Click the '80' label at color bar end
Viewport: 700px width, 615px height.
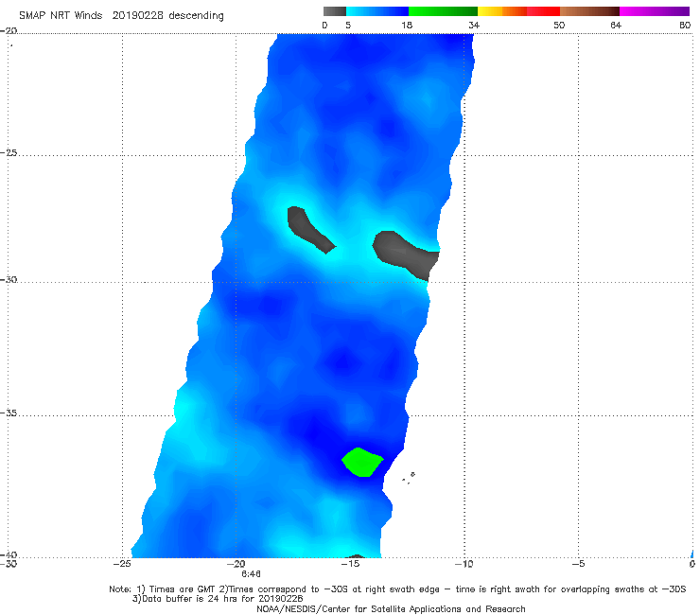point(685,25)
